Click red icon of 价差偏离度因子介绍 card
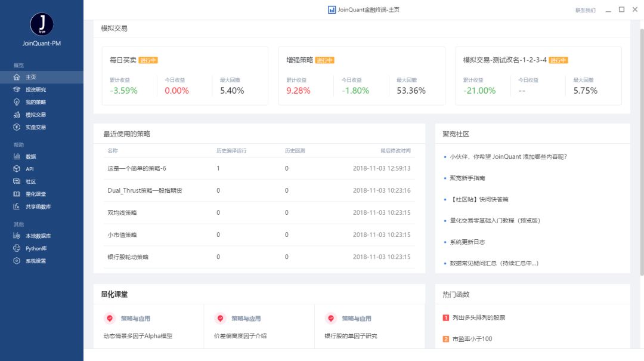Image resolution: width=644 pixels, height=361 pixels. [x=220, y=318]
